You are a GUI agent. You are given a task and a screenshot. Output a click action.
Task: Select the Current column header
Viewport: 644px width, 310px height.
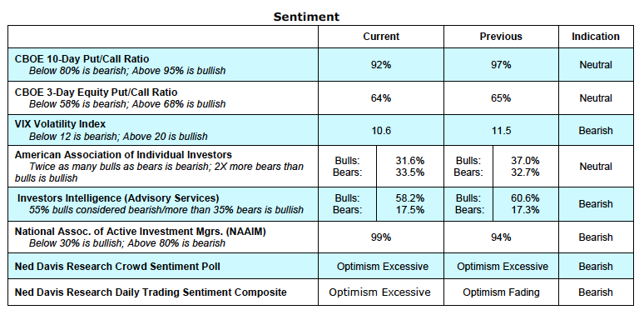tap(381, 37)
